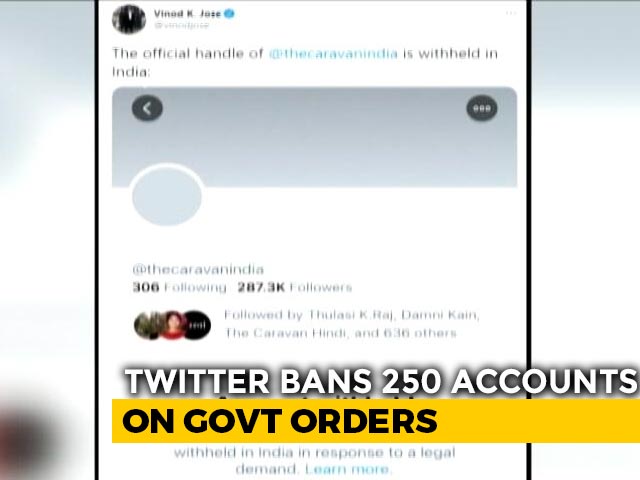Open the tweet's three-dot options menu
The image size is (640, 480).
(x=511, y=13)
